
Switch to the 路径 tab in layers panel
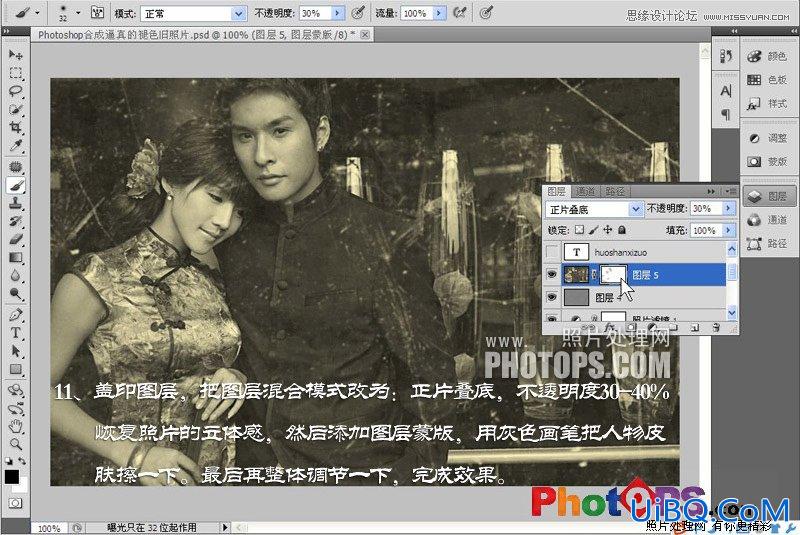[x=615, y=191]
